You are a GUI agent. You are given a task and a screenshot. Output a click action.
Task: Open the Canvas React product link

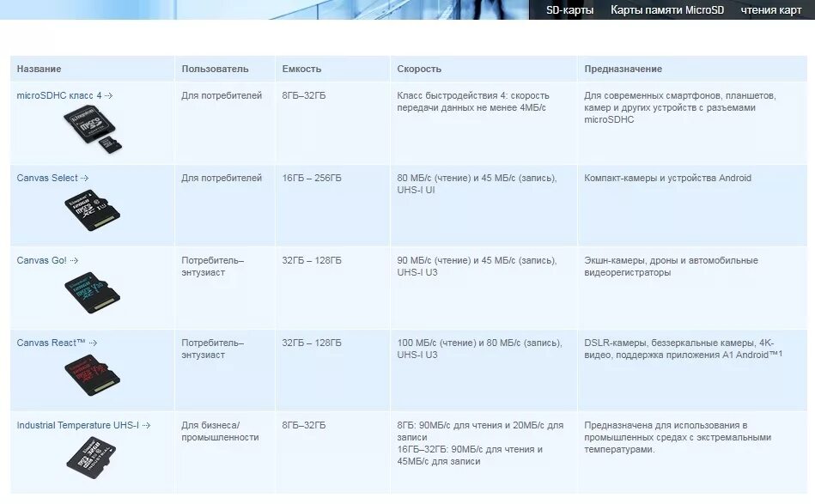[x=51, y=343]
